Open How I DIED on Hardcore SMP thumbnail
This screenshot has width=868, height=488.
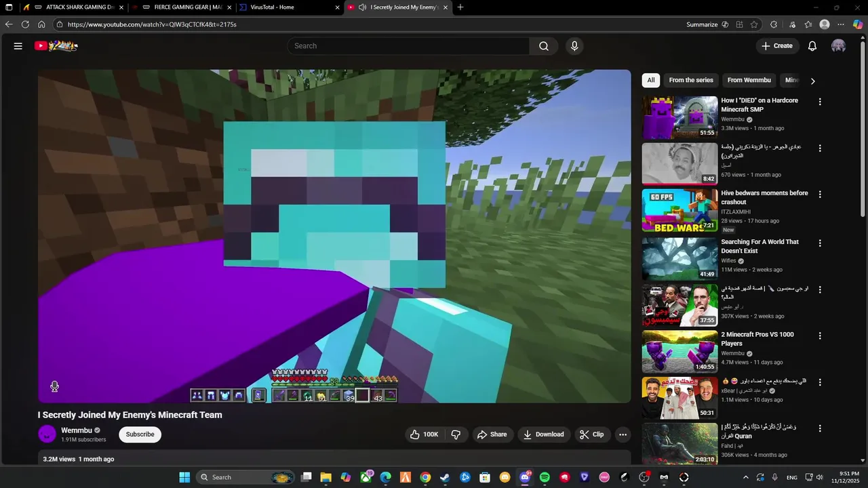pyautogui.click(x=679, y=117)
